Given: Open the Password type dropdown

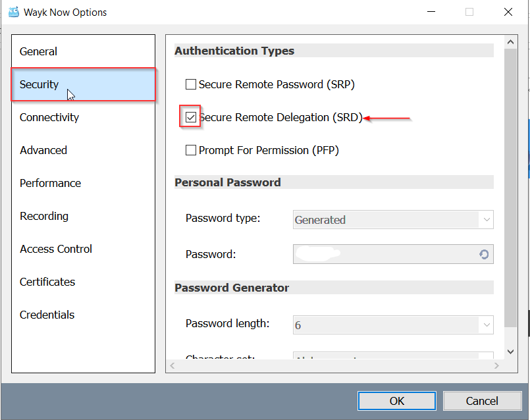Looking at the screenshot, I should 393,220.
